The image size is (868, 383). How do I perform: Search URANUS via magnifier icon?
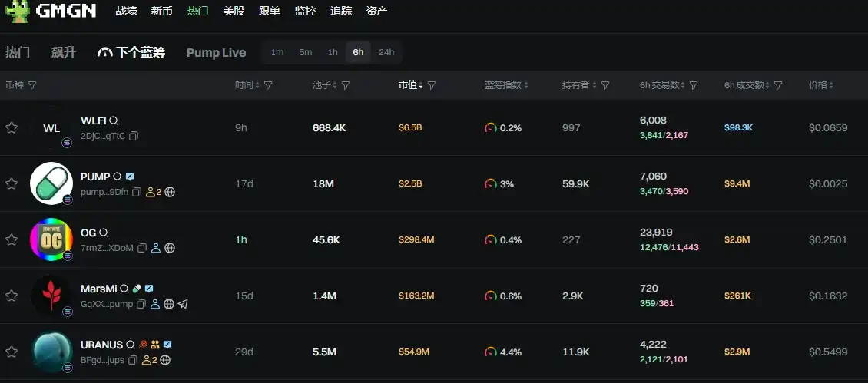point(131,345)
